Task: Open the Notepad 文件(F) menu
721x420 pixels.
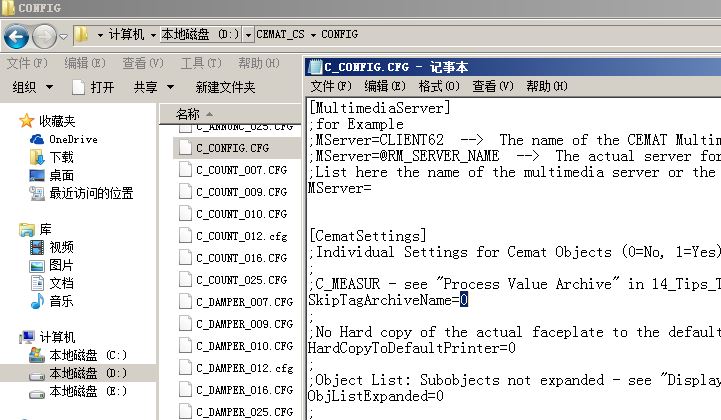Action: click(x=331, y=86)
